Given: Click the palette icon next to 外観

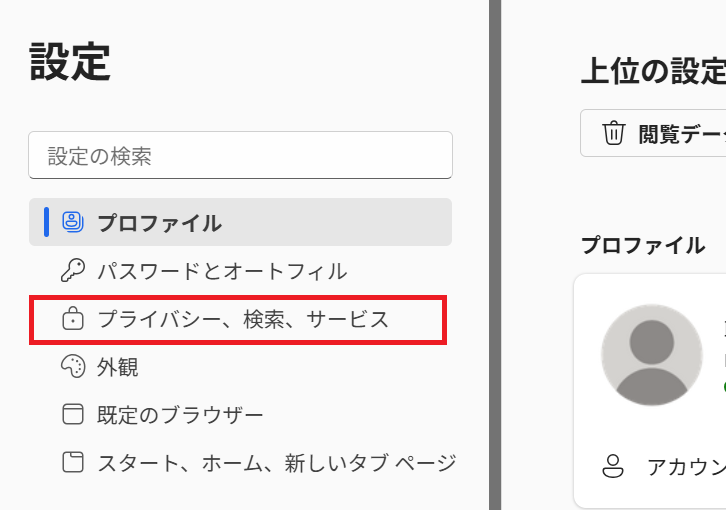Looking at the screenshot, I should [x=73, y=367].
